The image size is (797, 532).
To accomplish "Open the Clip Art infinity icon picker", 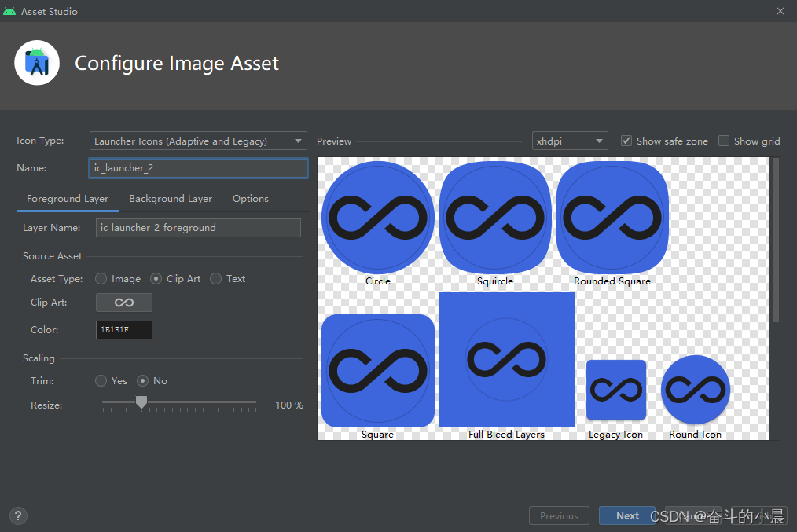I will pos(124,303).
